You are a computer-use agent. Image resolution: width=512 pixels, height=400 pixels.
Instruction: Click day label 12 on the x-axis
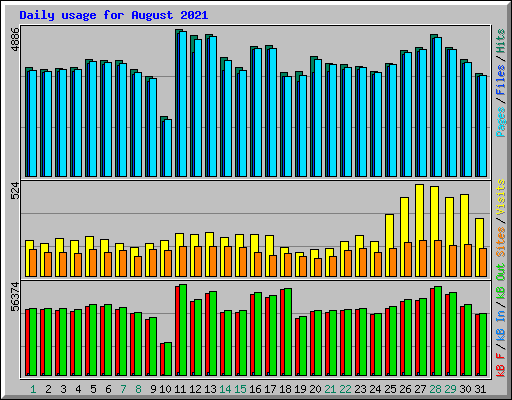point(195,389)
